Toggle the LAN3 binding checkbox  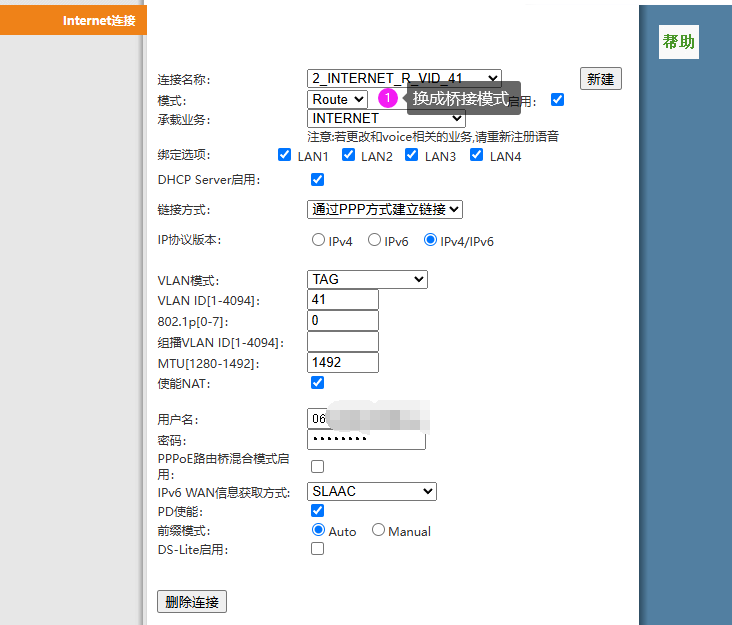pos(412,155)
